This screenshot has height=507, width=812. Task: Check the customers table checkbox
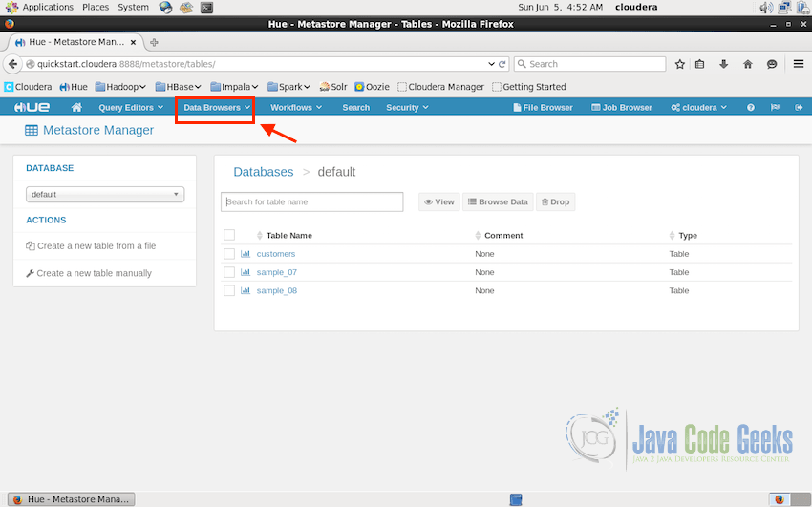click(229, 254)
